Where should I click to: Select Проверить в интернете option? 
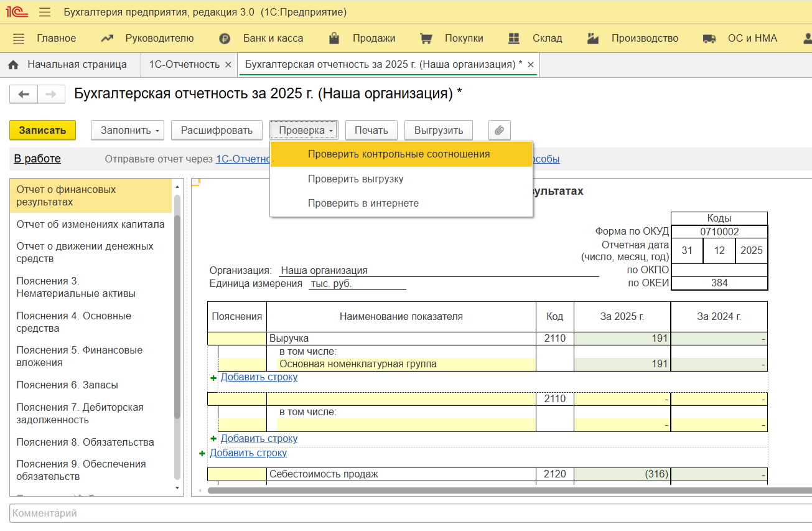click(363, 204)
